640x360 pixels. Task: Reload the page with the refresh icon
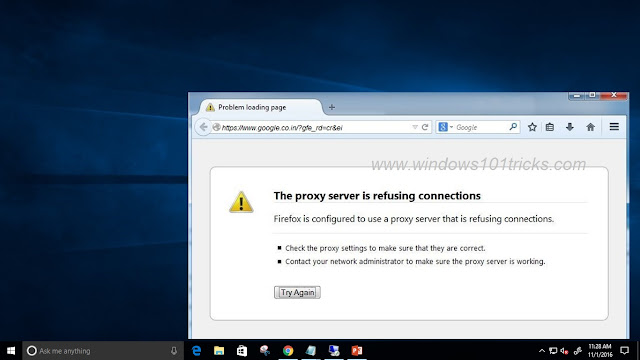[425, 127]
